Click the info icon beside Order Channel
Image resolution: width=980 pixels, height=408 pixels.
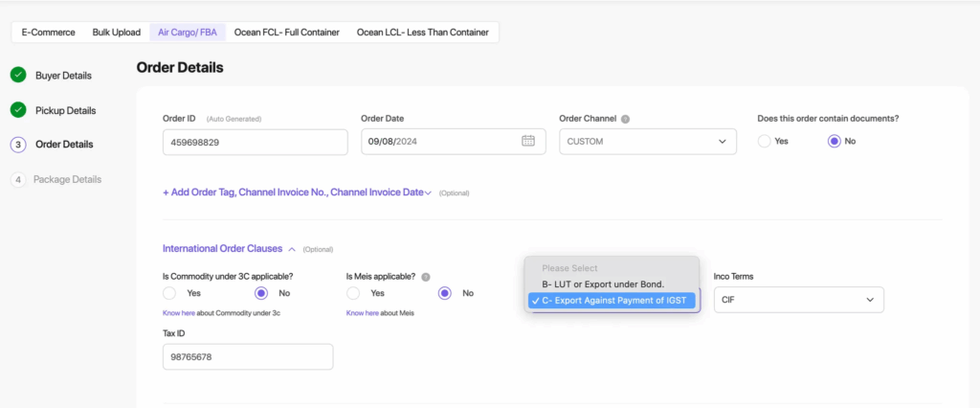pos(625,120)
